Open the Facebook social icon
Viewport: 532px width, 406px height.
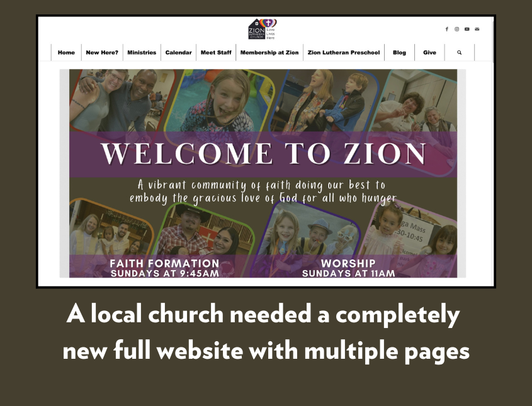coord(447,29)
